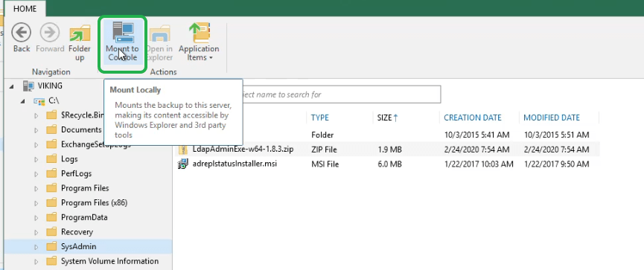
Task: Expand the PerfLogs folder node
Action: pyautogui.click(x=36, y=174)
